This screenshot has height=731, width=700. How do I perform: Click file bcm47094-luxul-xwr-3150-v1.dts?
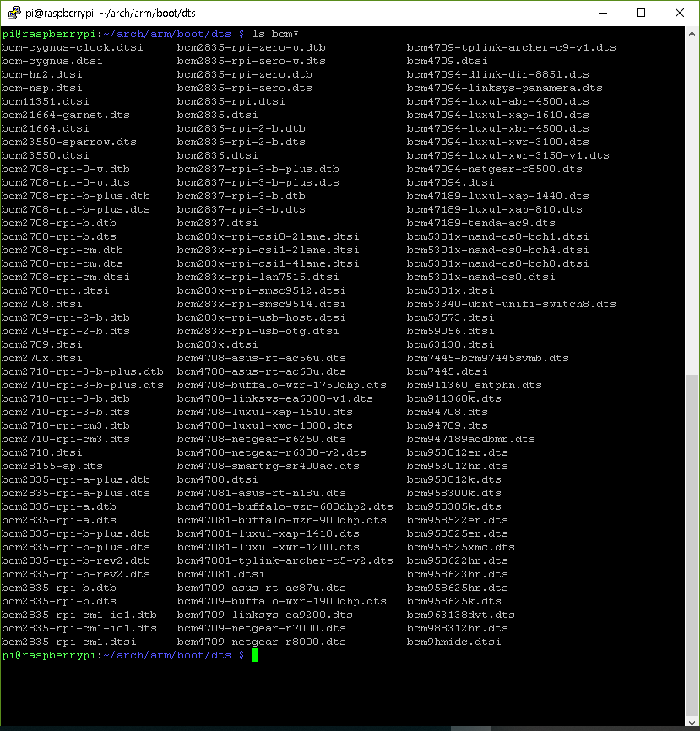(508, 155)
